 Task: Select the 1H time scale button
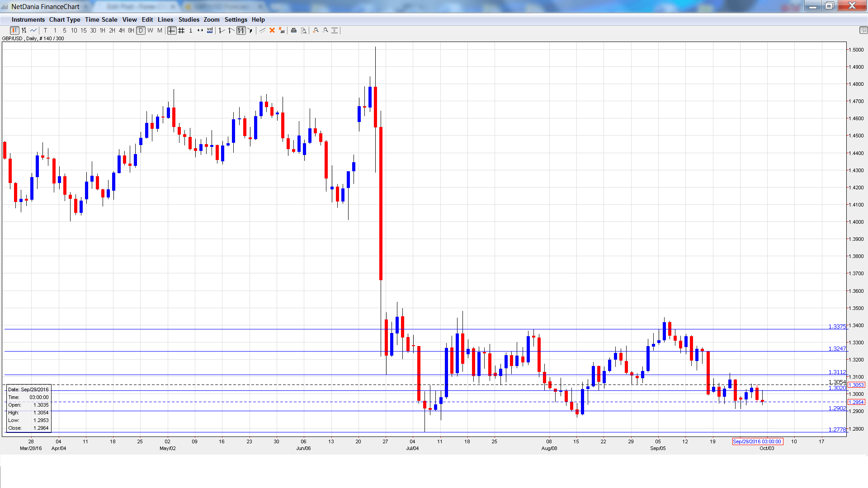tap(103, 31)
